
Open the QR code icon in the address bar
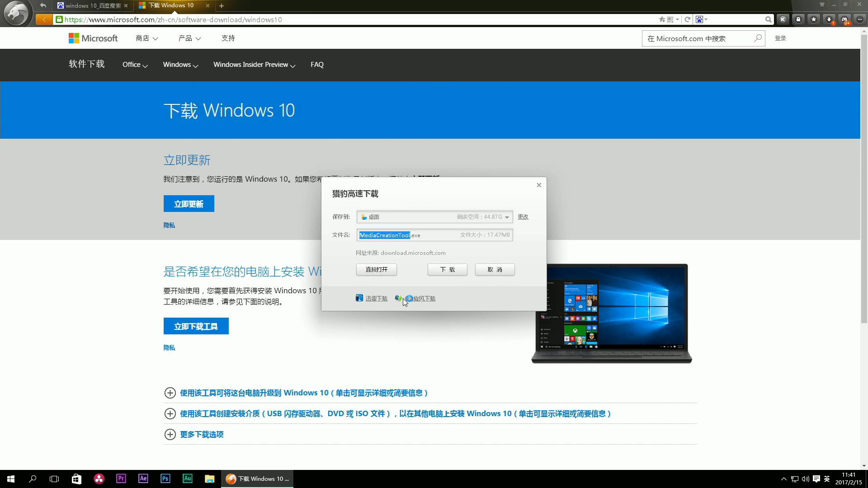point(670,19)
